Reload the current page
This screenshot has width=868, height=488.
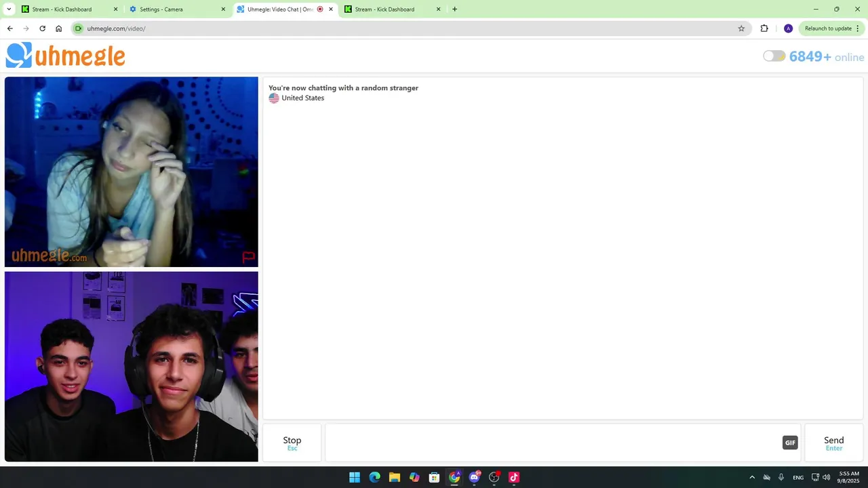click(42, 28)
